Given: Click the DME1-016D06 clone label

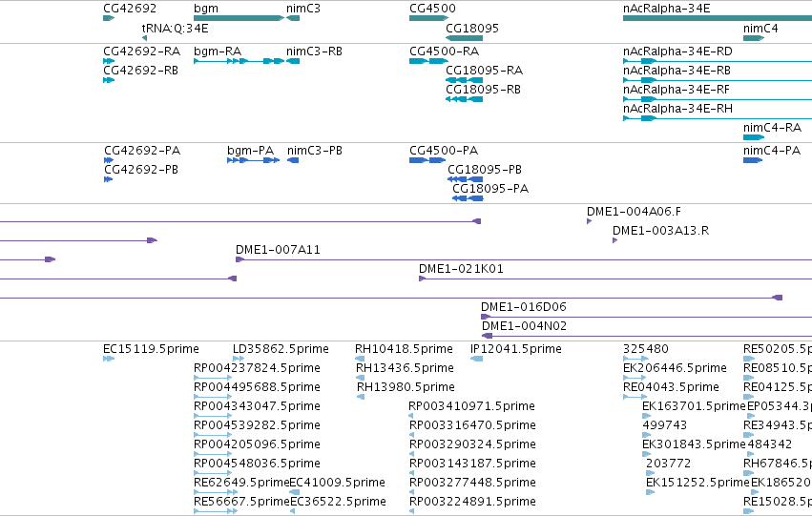Looking at the screenshot, I should (x=523, y=307).
